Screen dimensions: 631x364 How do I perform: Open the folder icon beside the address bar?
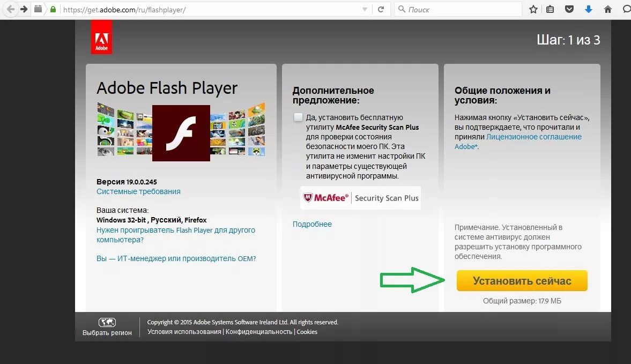pos(38,9)
